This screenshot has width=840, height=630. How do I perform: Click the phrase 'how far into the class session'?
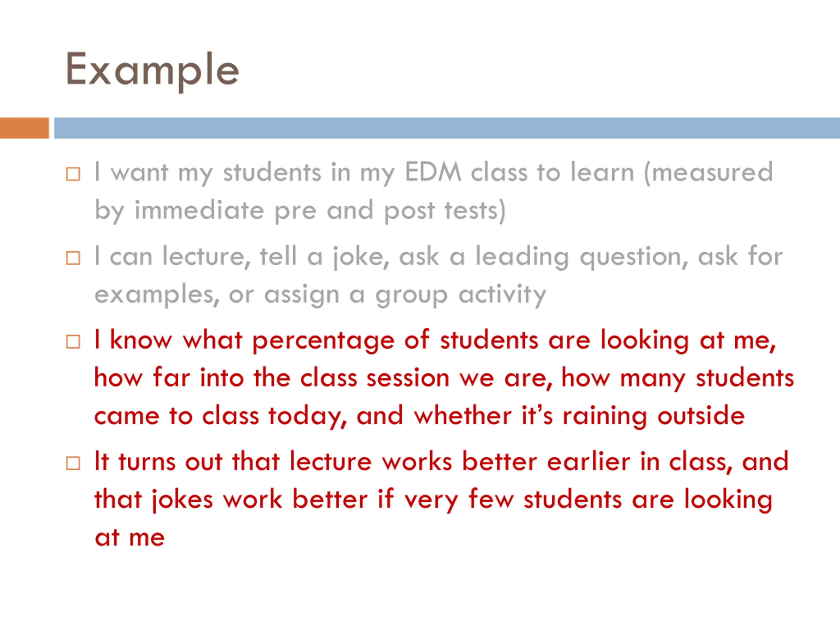[x=272, y=378]
